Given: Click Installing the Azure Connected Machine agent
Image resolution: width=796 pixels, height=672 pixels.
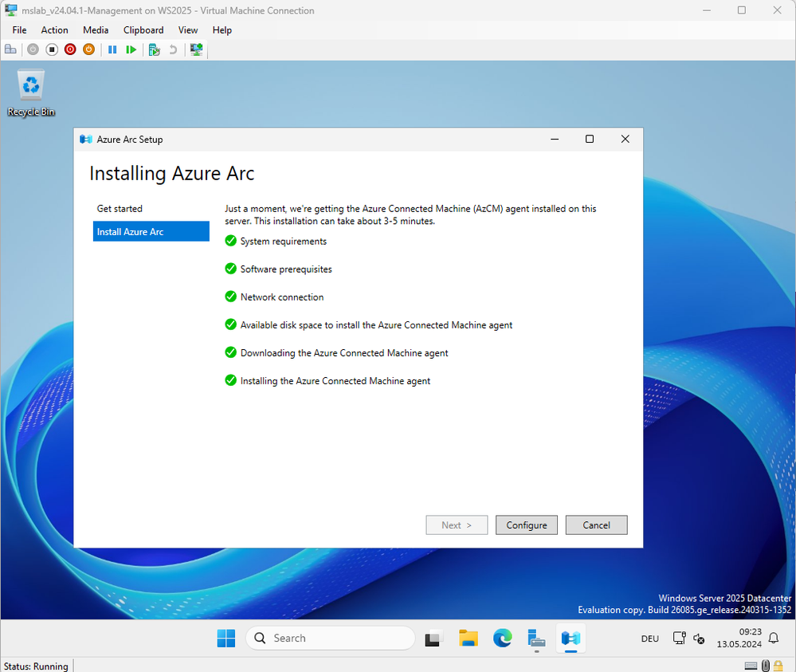Looking at the screenshot, I should (335, 381).
